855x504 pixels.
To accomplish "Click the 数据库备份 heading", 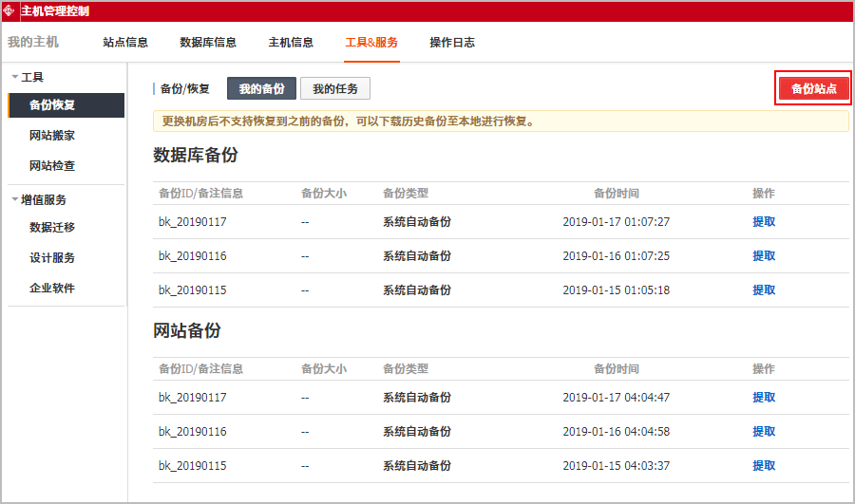I will pos(195,155).
